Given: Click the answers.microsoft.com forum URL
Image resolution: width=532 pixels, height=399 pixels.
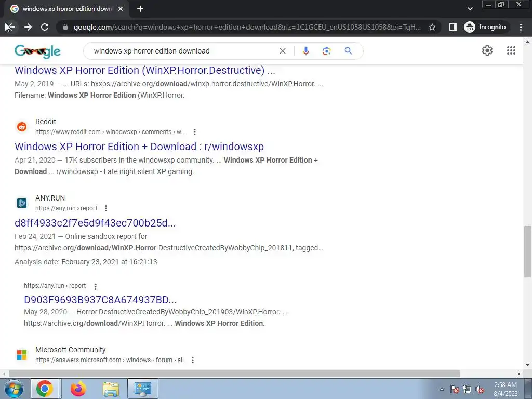Looking at the screenshot, I should point(110,360).
